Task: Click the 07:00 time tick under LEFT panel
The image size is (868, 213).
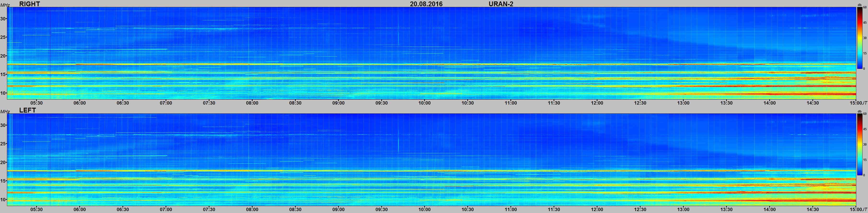Action: point(166,209)
